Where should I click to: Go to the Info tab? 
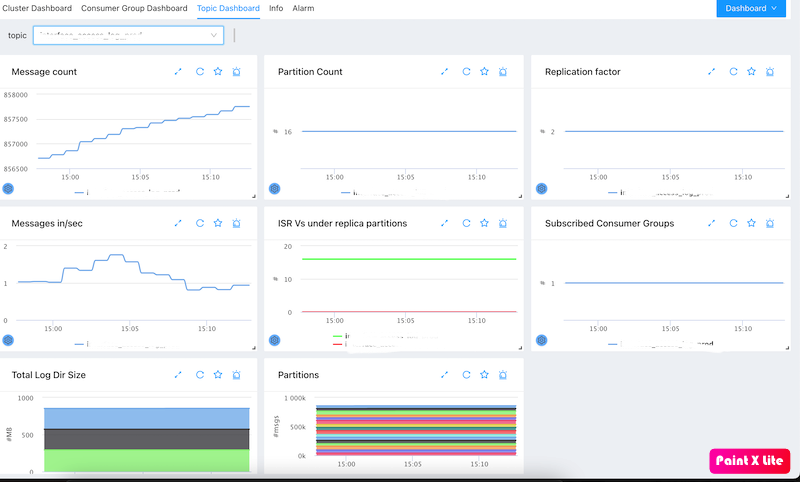tap(276, 8)
